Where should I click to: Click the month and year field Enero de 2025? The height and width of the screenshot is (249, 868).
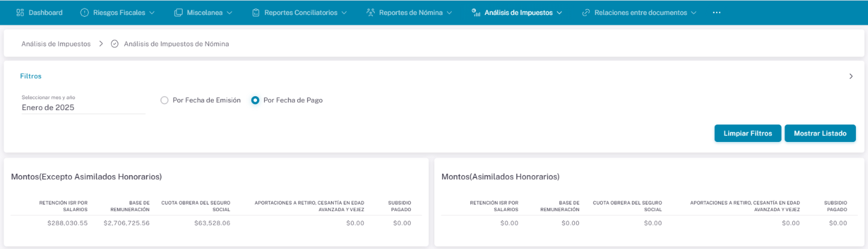(x=83, y=108)
